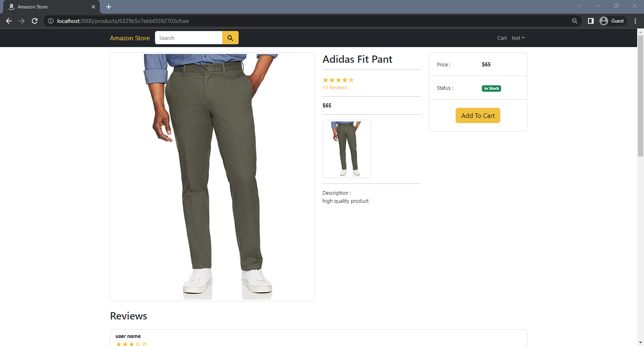644x346 pixels.
Task: Click the Add To Cart button
Action: click(x=478, y=115)
